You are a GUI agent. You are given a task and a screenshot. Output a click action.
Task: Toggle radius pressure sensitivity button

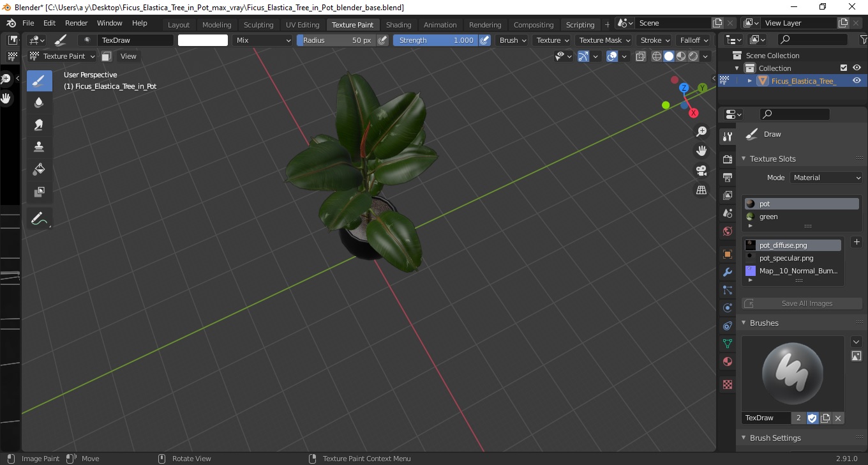(382, 40)
